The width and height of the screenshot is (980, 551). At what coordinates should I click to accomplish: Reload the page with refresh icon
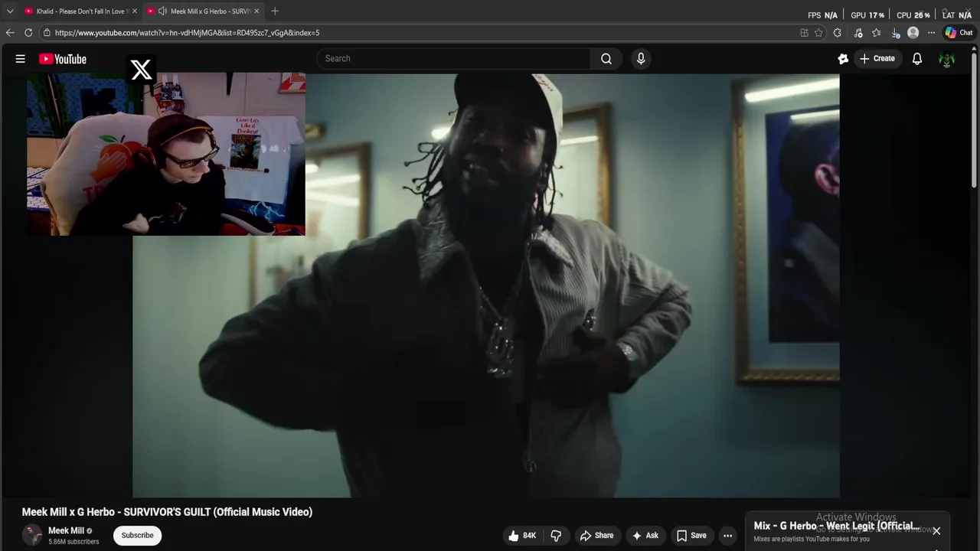click(x=28, y=33)
